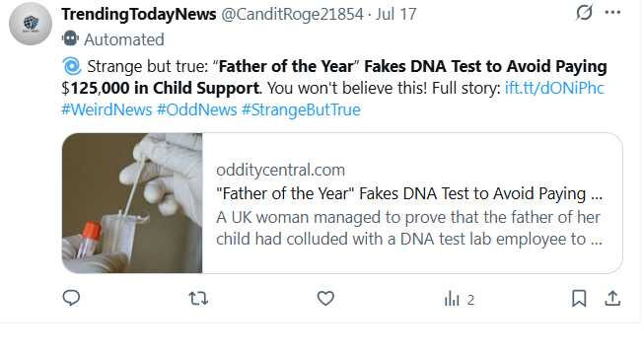Open the three-dot more options menu
This screenshot has width=644, height=359.
[x=612, y=12]
